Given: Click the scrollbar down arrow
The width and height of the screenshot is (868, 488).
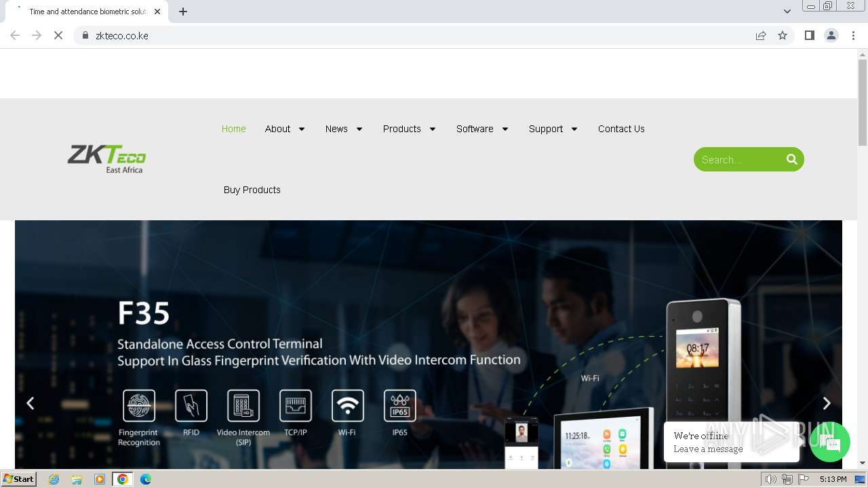Looking at the screenshot, I should 863,463.
